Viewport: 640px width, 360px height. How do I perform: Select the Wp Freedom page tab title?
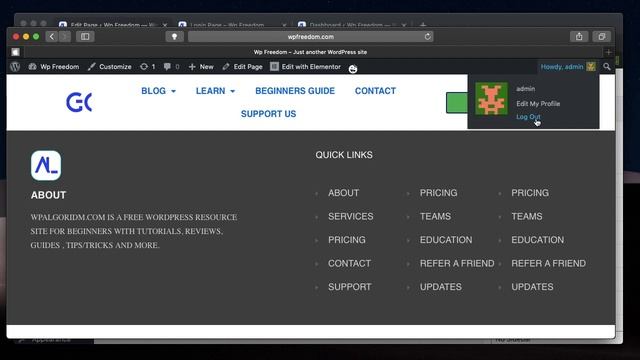point(310,52)
